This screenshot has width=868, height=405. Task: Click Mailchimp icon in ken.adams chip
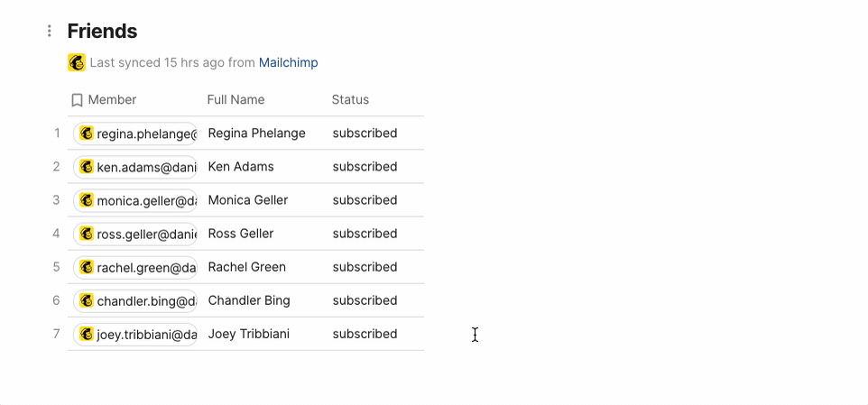click(87, 167)
